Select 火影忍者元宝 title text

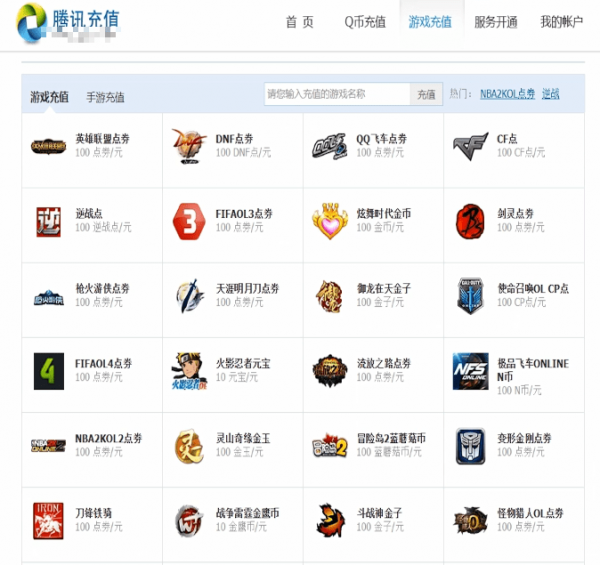pos(243,363)
